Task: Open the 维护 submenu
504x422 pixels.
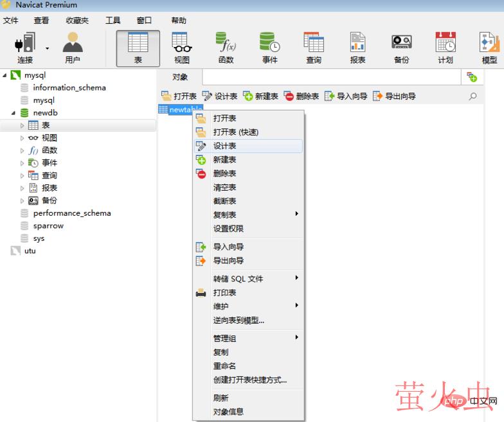Action: coord(248,306)
